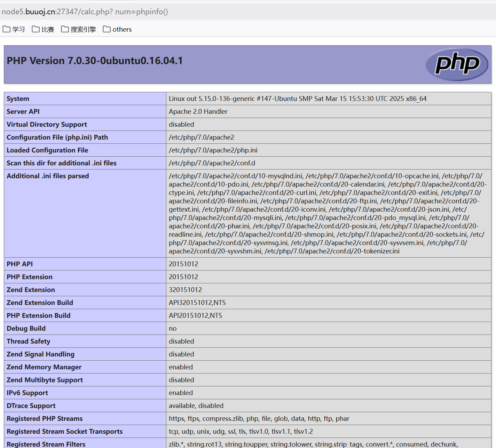The image size is (496, 448).
Task: Select /etc/php/7.0/apache2/php.ini value
Action: click(x=213, y=150)
